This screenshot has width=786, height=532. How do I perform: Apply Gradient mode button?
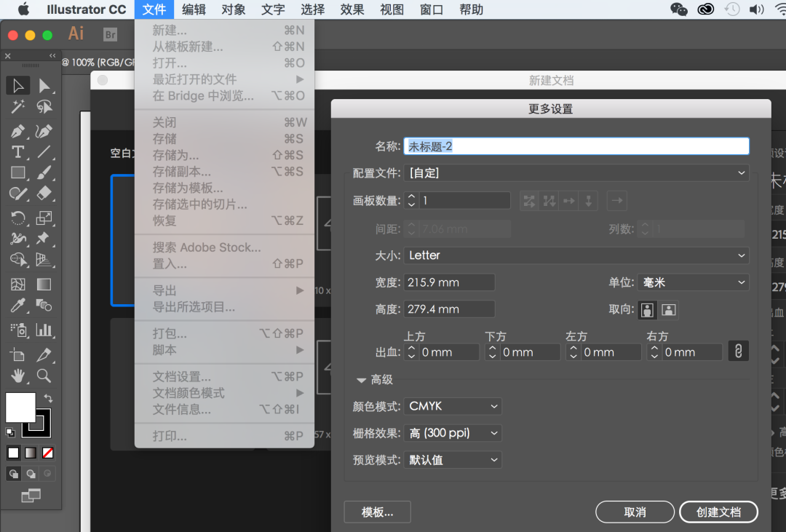pyautogui.click(x=31, y=453)
